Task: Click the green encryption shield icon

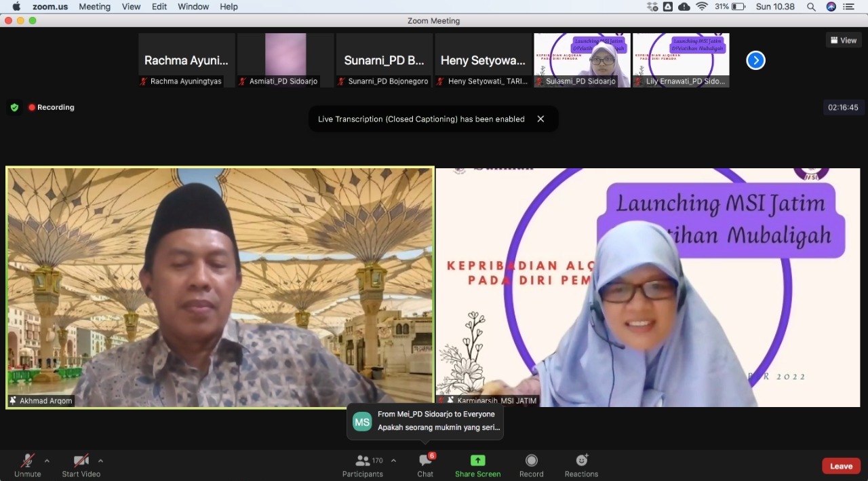Action: pos(14,107)
